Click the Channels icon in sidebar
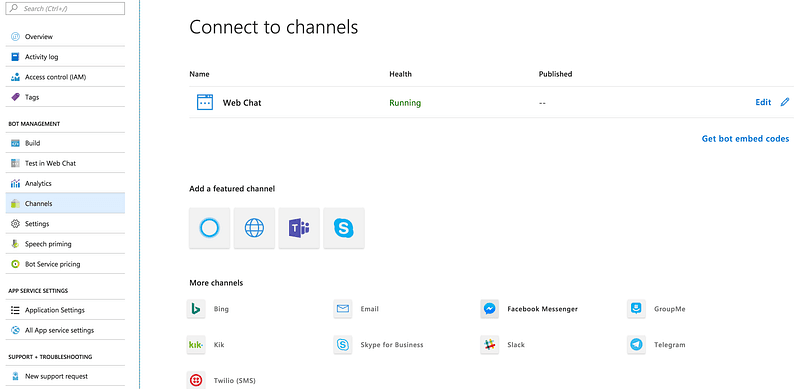Screen dimensions: 800x389 coord(15,204)
